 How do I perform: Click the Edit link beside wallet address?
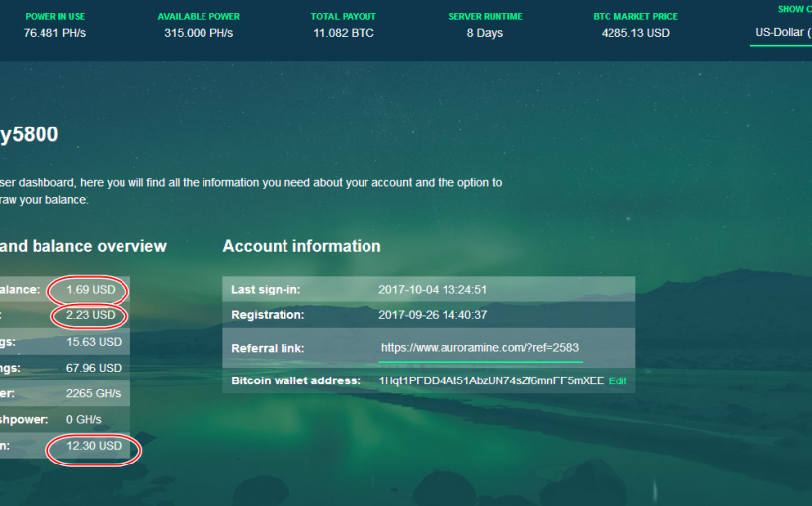[x=617, y=380]
